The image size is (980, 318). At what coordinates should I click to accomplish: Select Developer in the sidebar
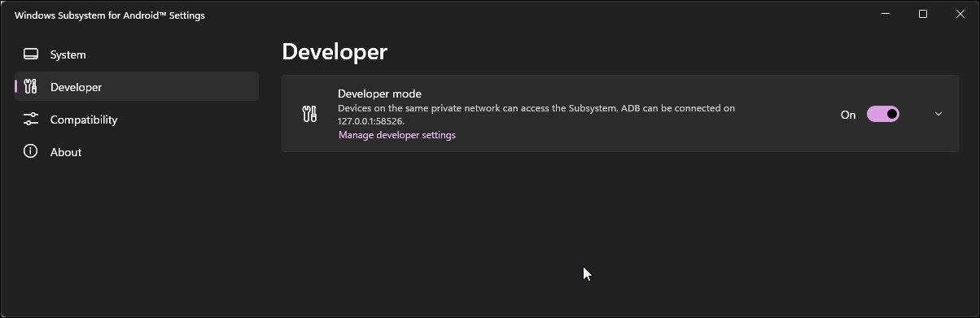137,87
